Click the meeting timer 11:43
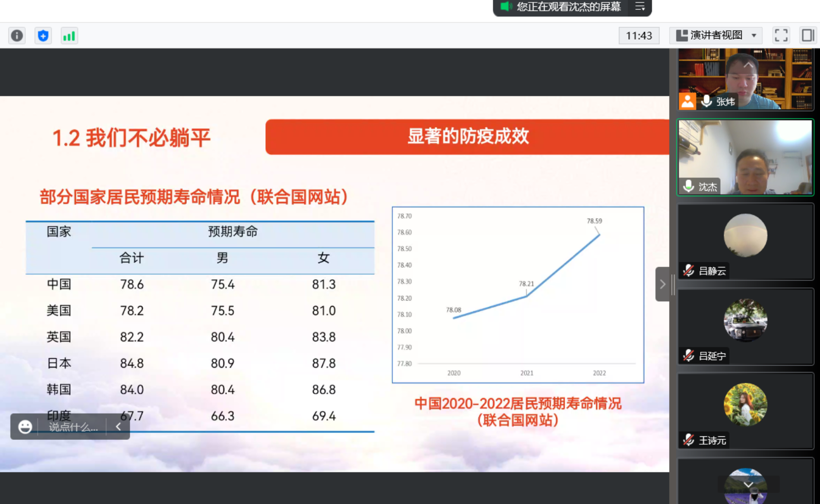 coord(639,36)
